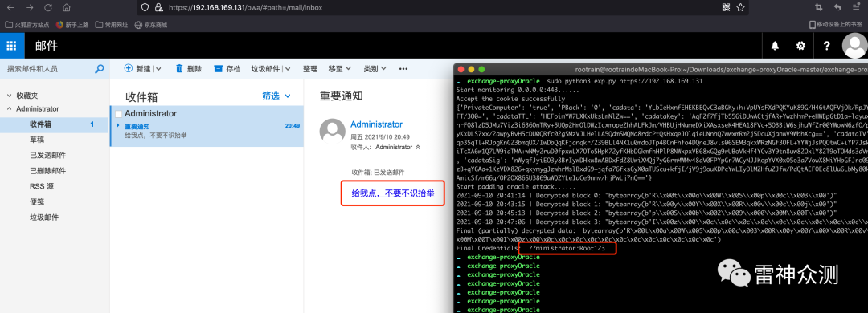Click the 重要通知 subject heading in reading pane
The width and height of the screenshot is (868, 313).
click(x=341, y=96)
